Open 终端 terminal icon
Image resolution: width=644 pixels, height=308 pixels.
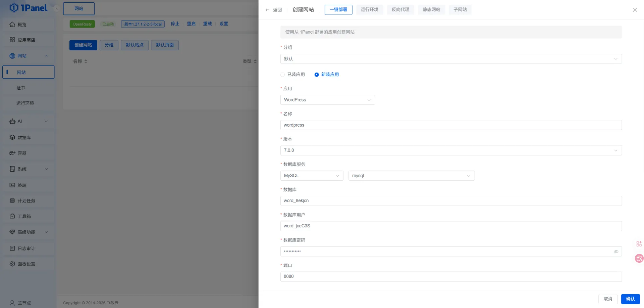click(x=12, y=185)
